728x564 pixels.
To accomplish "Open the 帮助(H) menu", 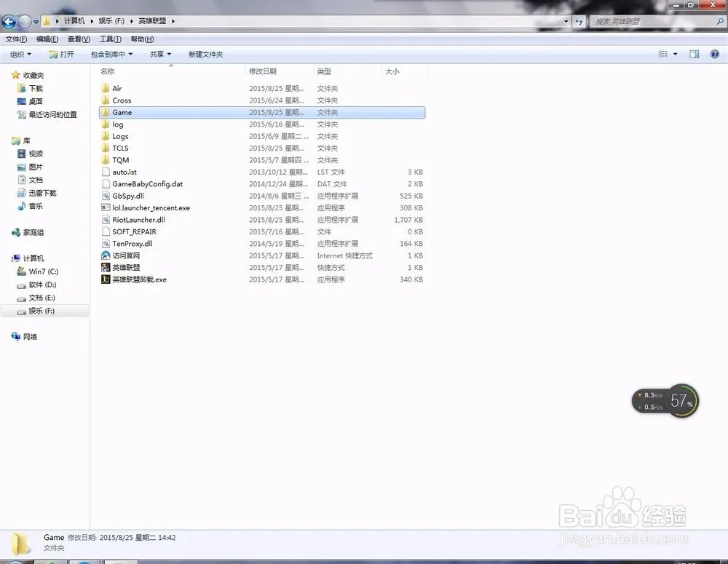I will (x=142, y=39).
